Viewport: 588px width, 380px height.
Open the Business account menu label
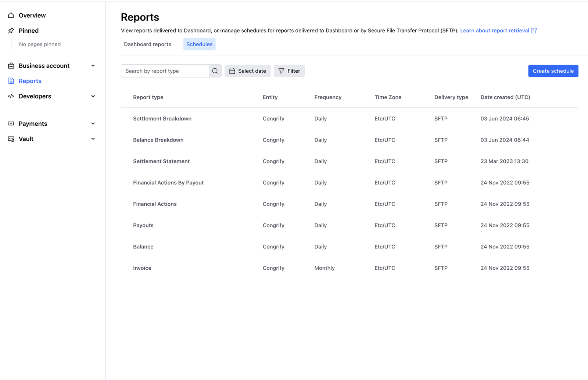[x=44, y=66]
